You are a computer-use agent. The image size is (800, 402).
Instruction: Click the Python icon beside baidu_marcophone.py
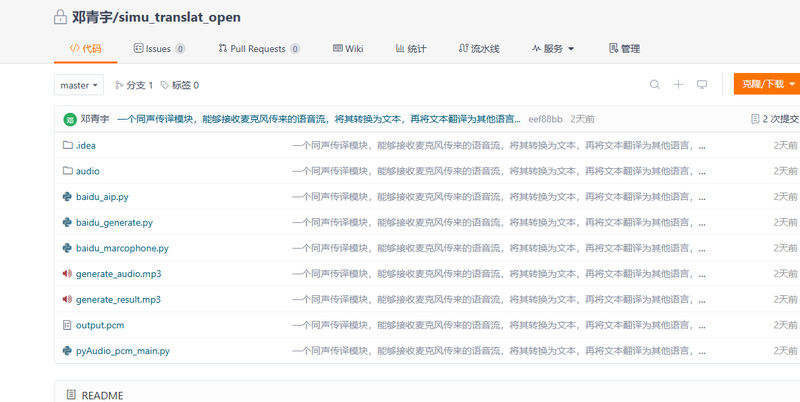(x=67, y=248)
